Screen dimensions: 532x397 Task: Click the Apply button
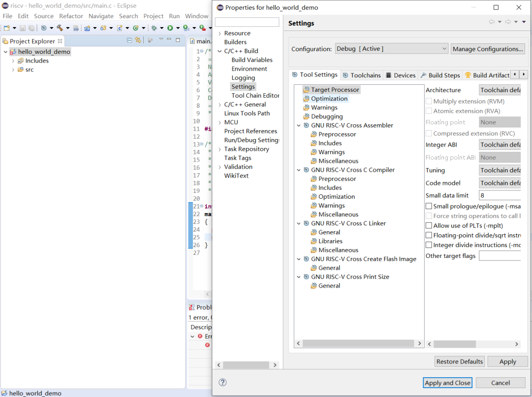pyautogui.click(x=507, y=361)
